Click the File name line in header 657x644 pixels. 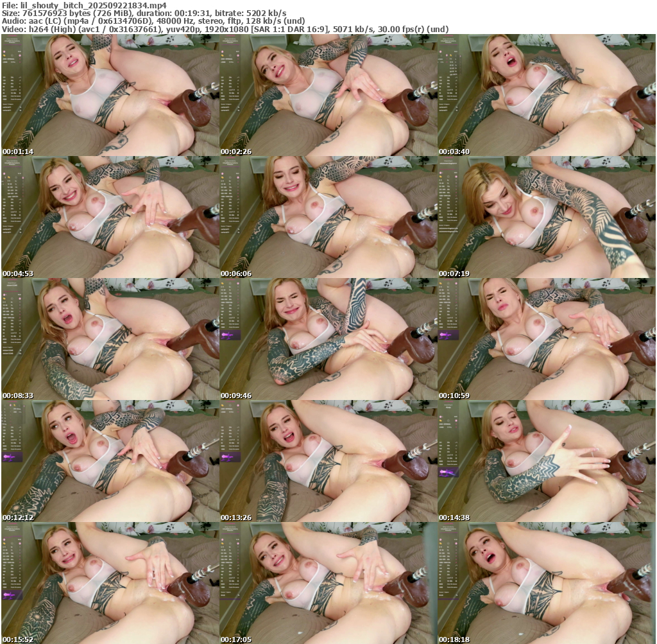(84, 5)
